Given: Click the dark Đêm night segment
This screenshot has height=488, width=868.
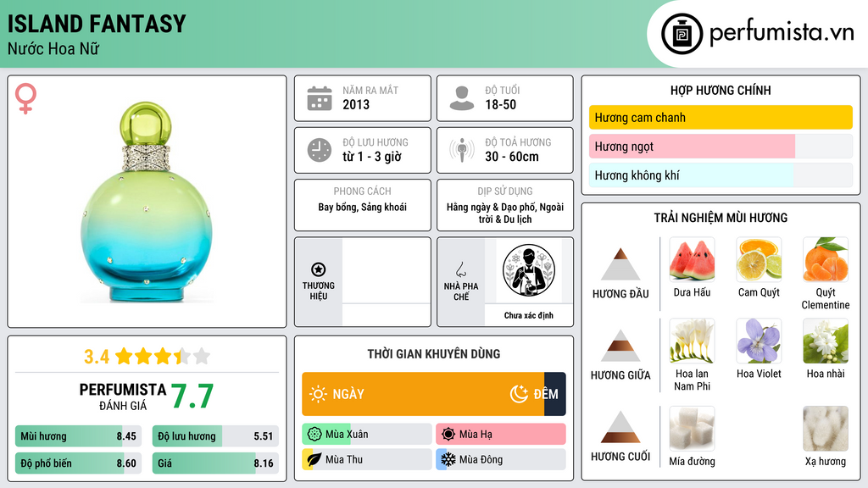Looking at the screenshot, I should pos(555,394).
